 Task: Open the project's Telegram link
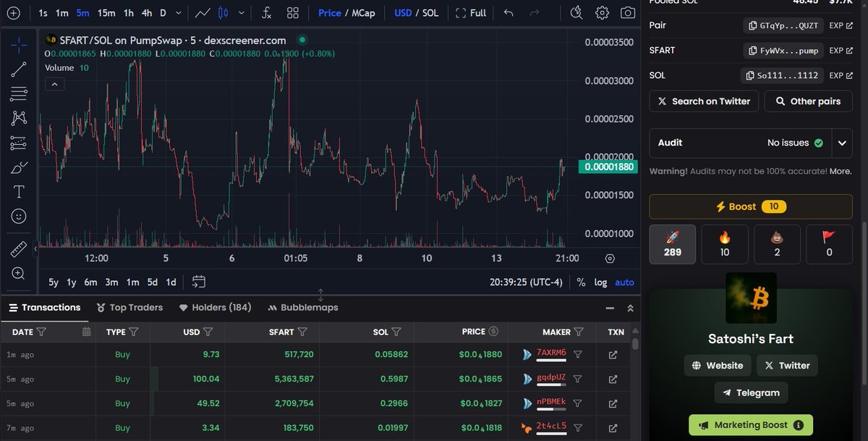point(751,392)
